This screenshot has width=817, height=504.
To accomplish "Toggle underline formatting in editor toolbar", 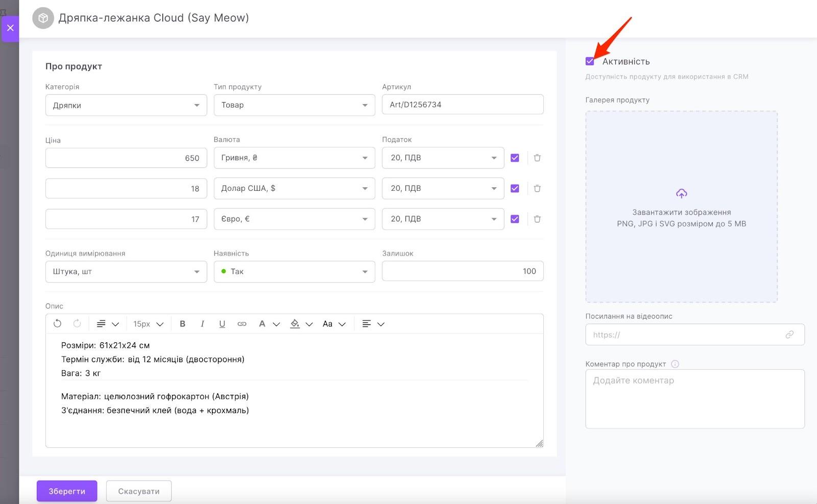I will click(222, 324).
